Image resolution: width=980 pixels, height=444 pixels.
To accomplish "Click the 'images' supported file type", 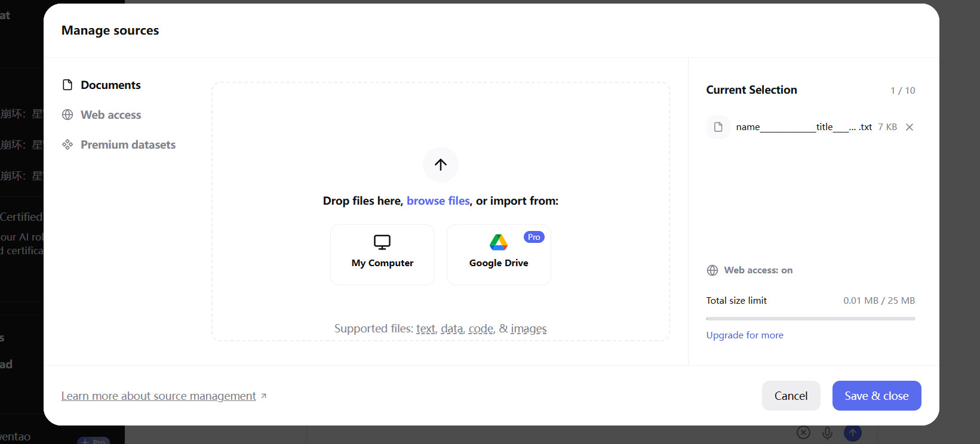I will (529, 328).
